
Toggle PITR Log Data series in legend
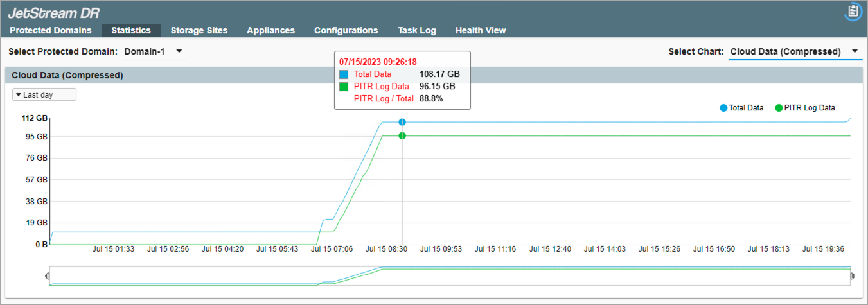tap(805, 108)
